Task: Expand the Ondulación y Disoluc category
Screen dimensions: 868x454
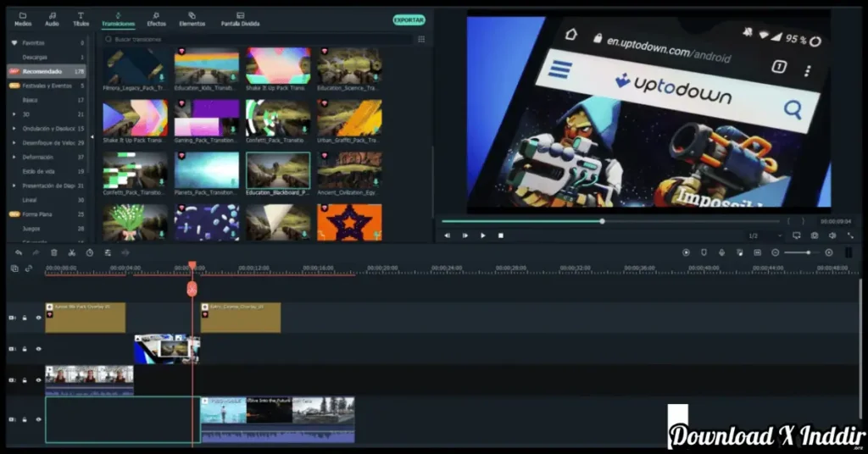Action: [x=14, y=129]
